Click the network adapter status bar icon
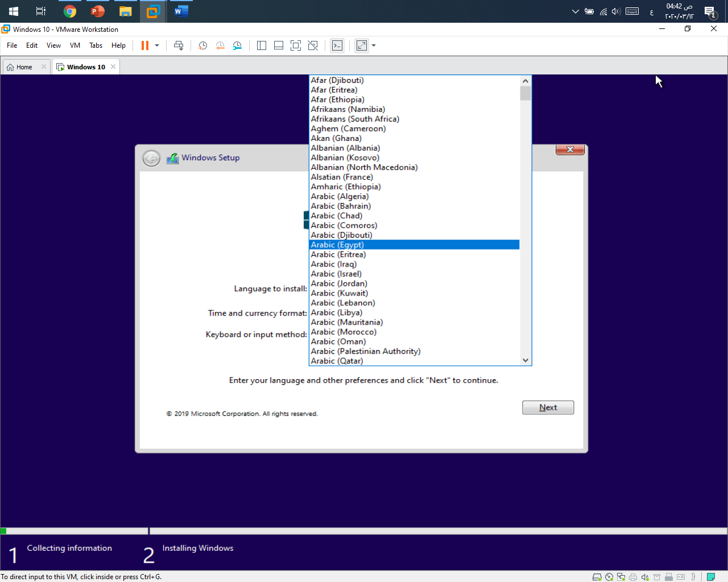The image size is (728, 582). (621, 577)
